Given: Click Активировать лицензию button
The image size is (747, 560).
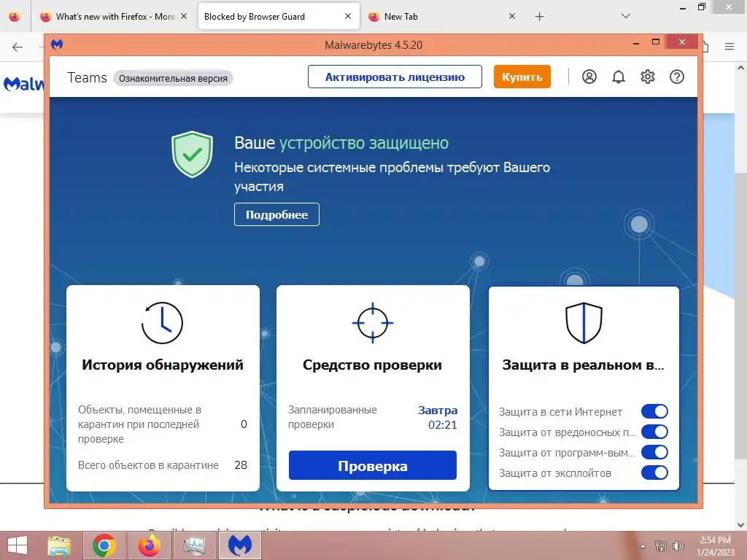Looking at the screenshot, I should 395,77.
